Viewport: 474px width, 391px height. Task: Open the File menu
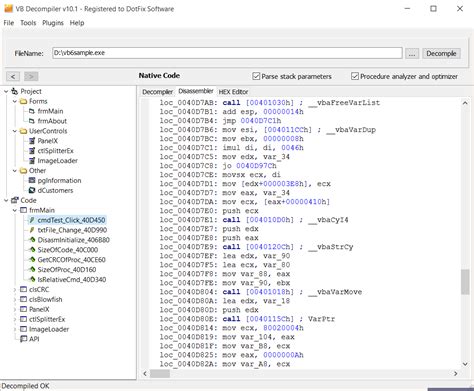(9, 23)
